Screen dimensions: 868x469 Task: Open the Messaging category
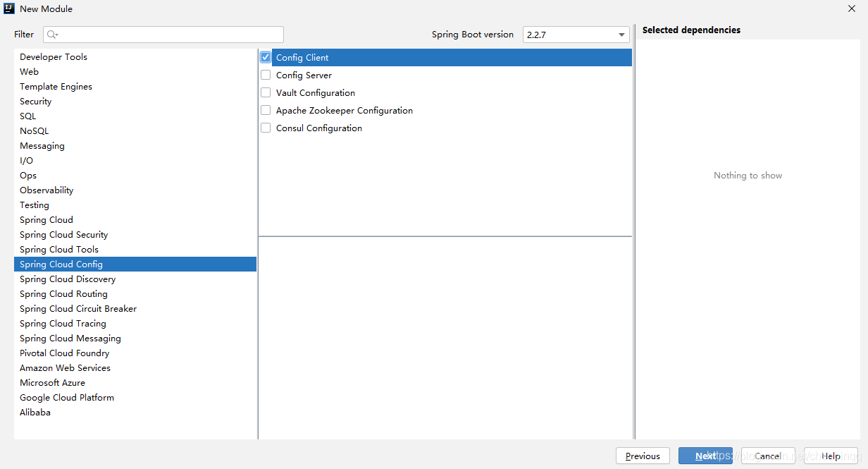(x=135, y=146)
